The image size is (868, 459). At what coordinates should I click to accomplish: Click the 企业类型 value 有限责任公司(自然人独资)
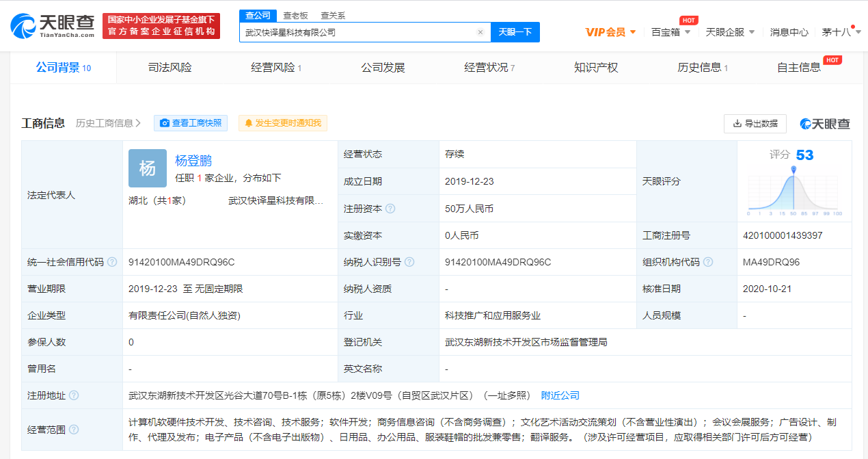click(x=185, y=315)
